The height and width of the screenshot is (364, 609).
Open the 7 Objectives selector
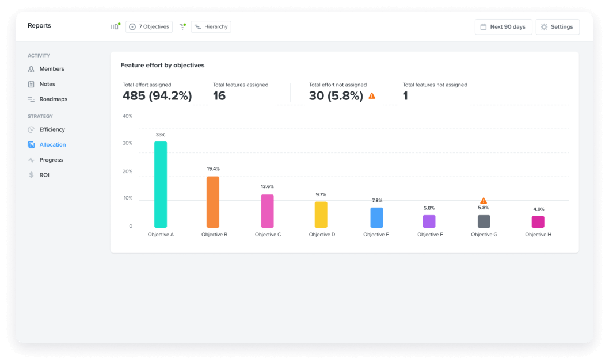(149, 26)
